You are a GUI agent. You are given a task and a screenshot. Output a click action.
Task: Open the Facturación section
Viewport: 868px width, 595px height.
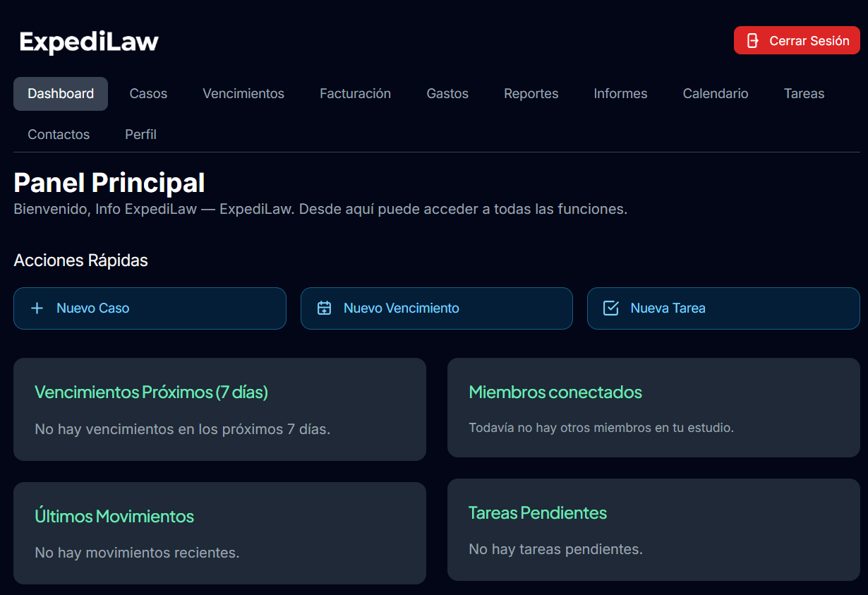(x=355, y=93)
